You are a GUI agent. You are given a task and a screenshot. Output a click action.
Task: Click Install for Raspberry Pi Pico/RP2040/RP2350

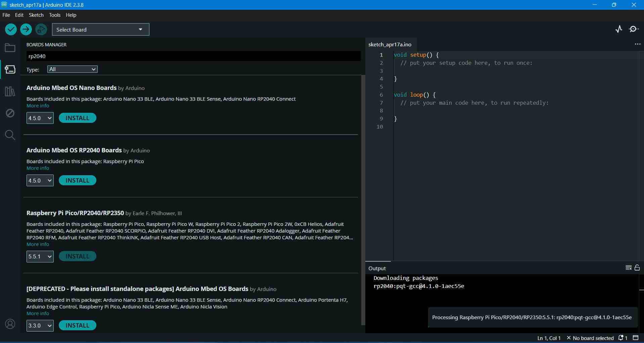tap(78, 256)
